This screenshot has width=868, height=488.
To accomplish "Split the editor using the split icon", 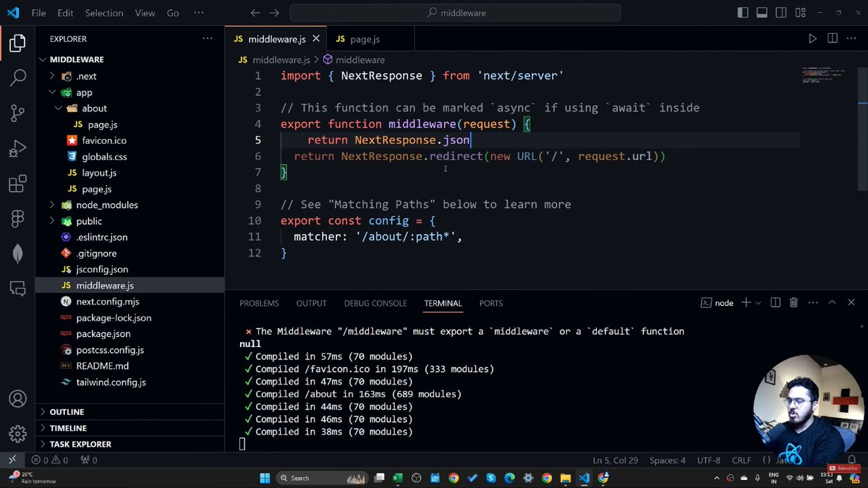I will (x=832, y=38).
